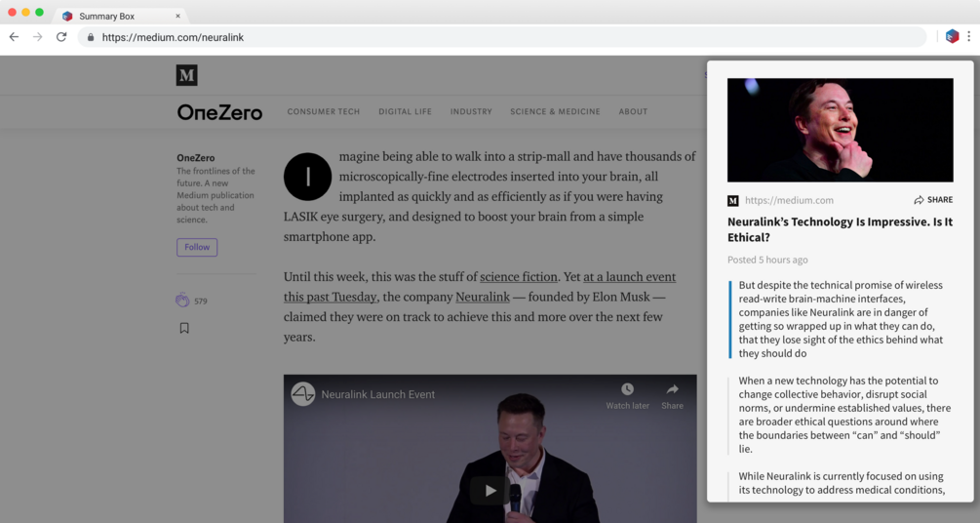Viewport: 980px width, 523px height.
Task: Close the Summary Box tab
Action: click(x=177, y=17)
